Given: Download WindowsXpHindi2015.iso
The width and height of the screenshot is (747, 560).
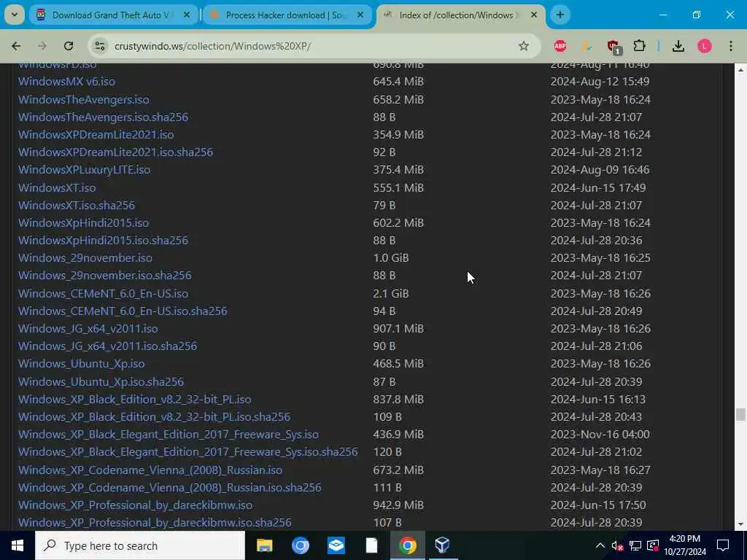Looking at the screenshot, I should click(x=84, y=223).
